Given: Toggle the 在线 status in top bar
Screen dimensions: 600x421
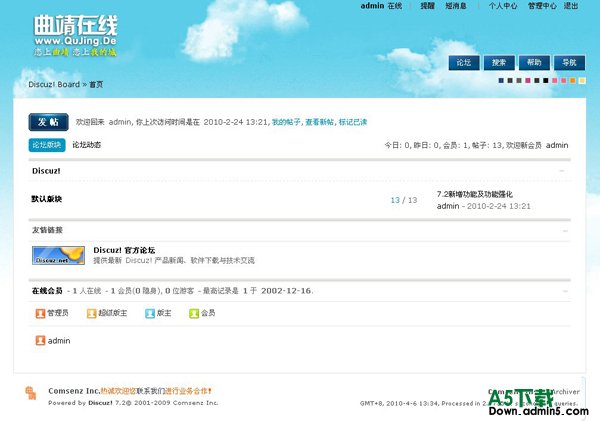Looking at the screenshot, I should tap(395, 6).
